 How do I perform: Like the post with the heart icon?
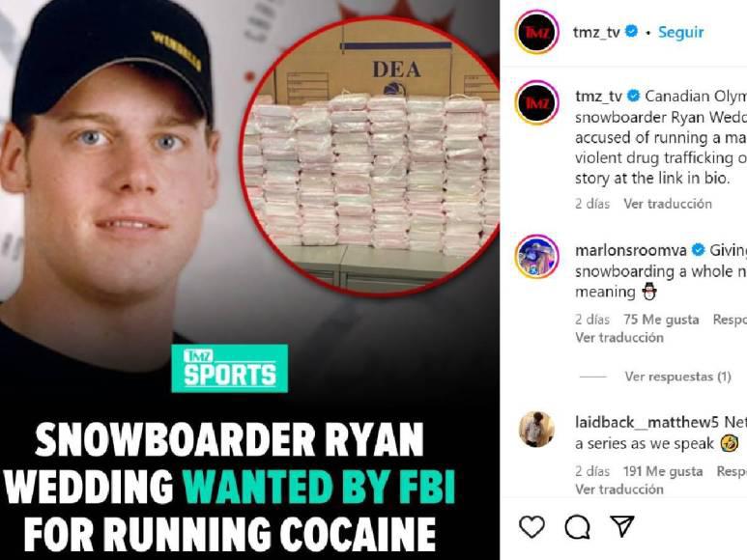point(532,527)
